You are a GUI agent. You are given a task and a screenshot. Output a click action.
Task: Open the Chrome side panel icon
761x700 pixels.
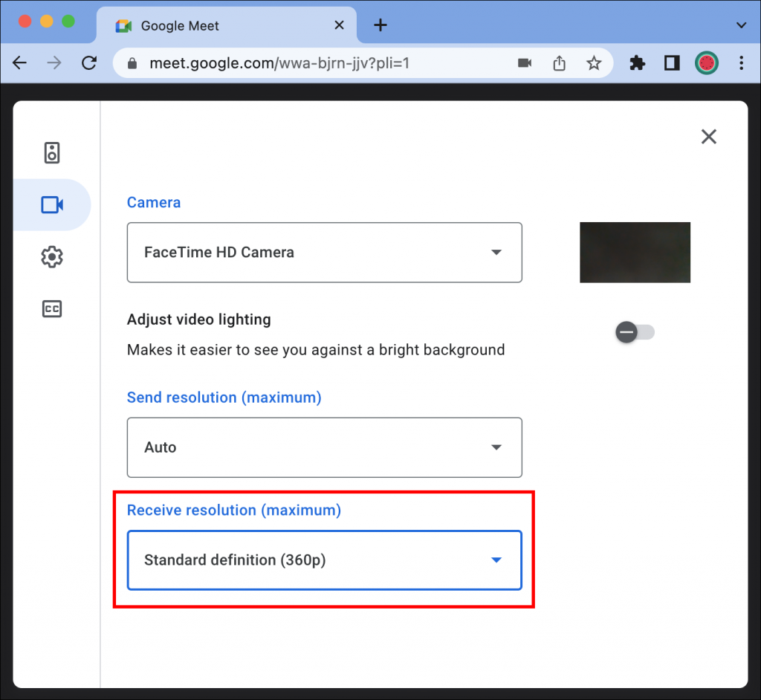(x=672, y=63)
